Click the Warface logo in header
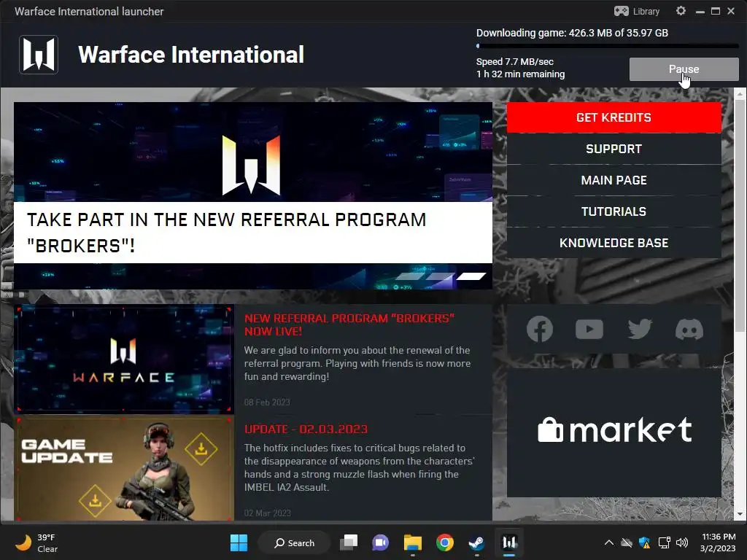 [x=39, y=55]
